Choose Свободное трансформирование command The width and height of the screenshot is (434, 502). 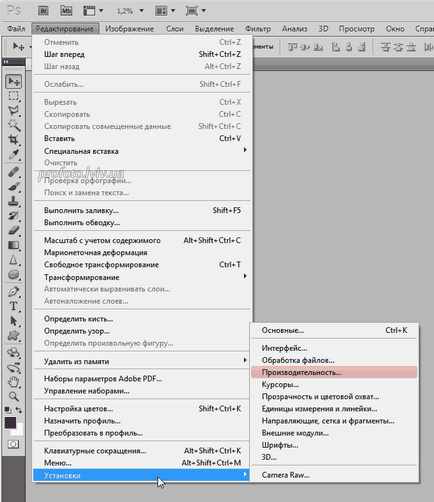(142, 265)
